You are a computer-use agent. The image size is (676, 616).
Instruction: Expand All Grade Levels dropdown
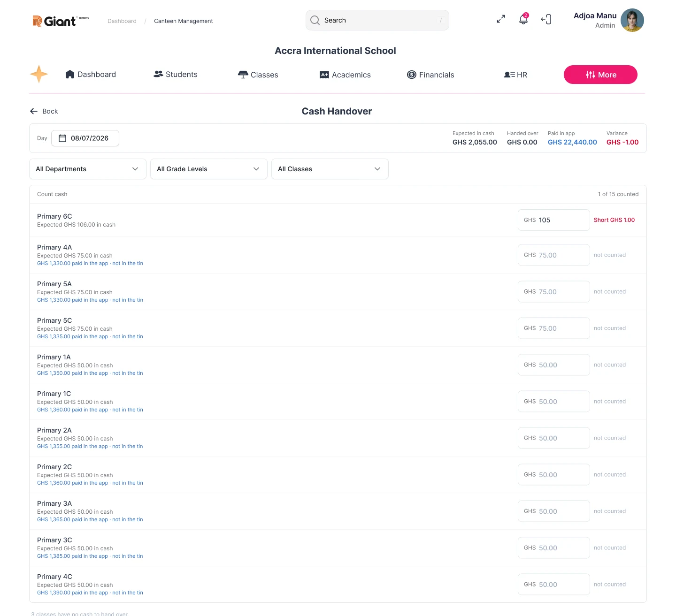point(209,169)
